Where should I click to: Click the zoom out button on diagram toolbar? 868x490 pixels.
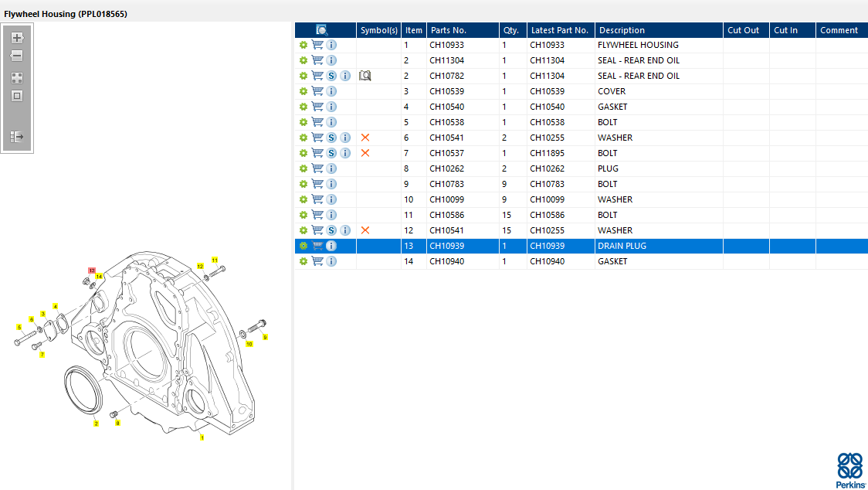coord(17,56)
